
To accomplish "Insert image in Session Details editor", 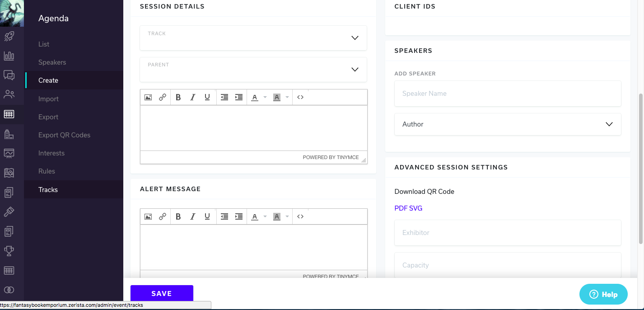I will (x=148, y=97).
